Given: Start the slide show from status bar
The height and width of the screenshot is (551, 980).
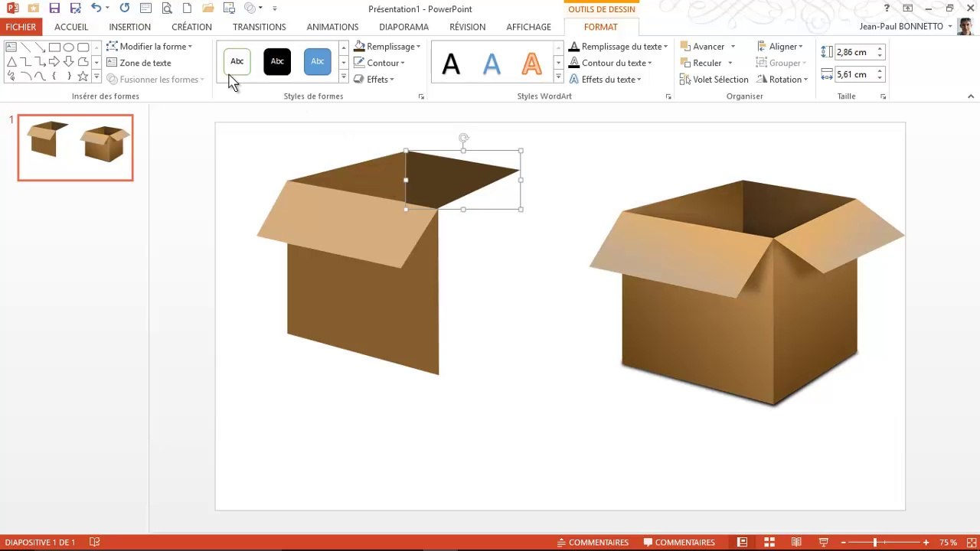Looking at the screenshot, I should [824, 543].
